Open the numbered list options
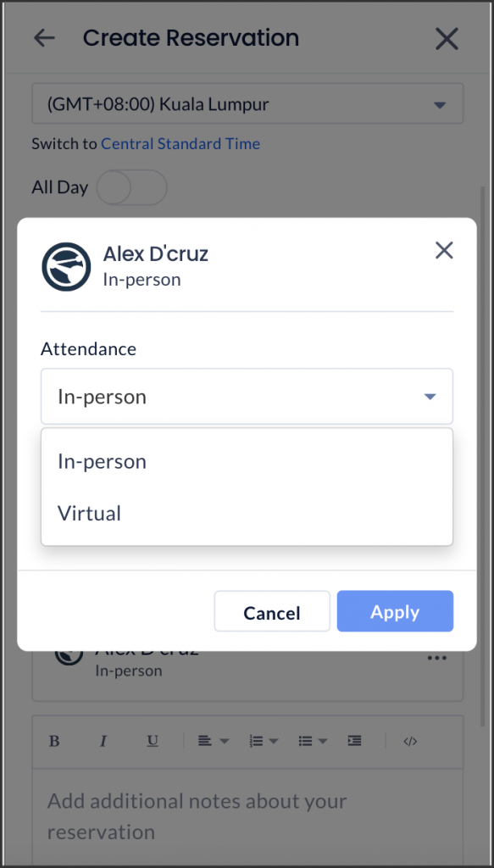 [x=264, y=741]
